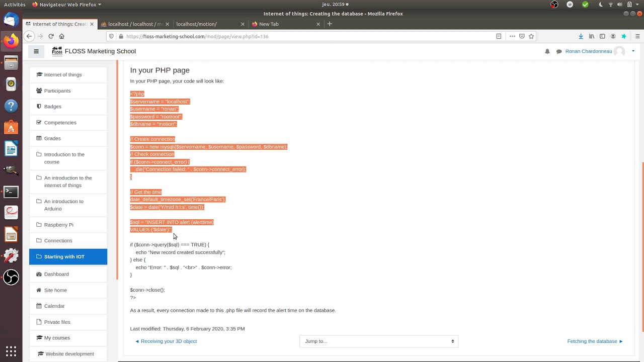The width and height of the screenshot is (644, 362).
Task: Switch to the New Tab tab
Action: point(285,24)
